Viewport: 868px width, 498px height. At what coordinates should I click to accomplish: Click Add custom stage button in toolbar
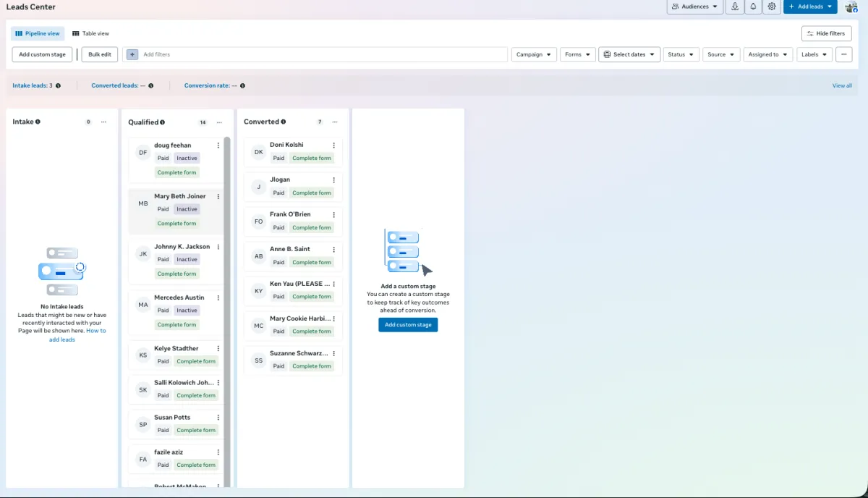pos(42,54)
